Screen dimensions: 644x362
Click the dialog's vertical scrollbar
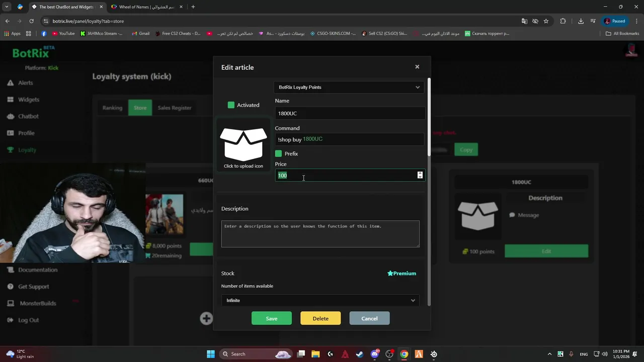(x=429, y=117)
